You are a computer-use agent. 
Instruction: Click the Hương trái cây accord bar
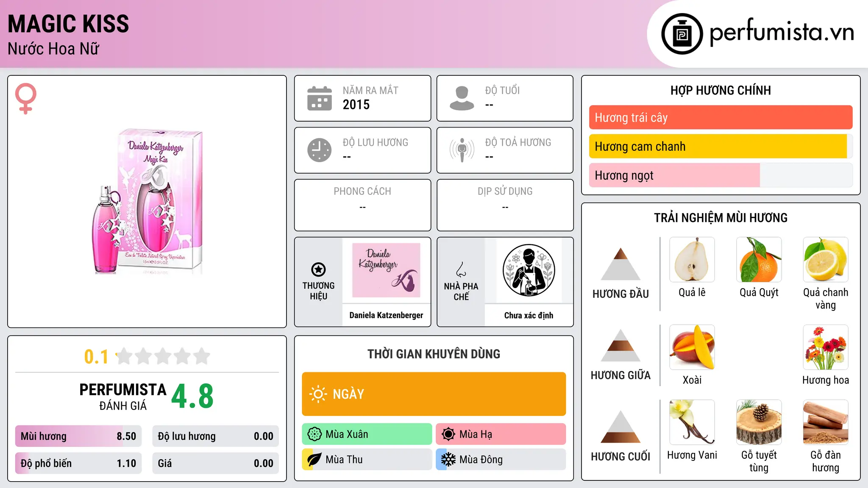(721, 117)
